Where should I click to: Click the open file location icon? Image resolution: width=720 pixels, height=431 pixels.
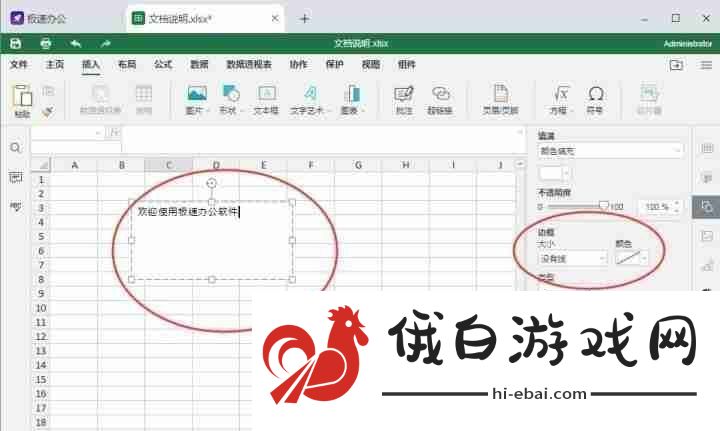click(x=676, y=65)
